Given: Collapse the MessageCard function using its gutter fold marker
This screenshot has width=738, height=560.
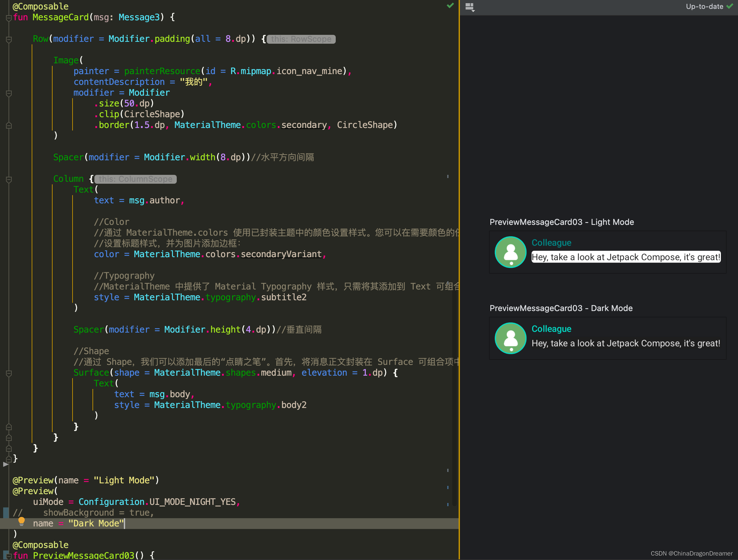Looking at the screenshot, I should [9, 19].
